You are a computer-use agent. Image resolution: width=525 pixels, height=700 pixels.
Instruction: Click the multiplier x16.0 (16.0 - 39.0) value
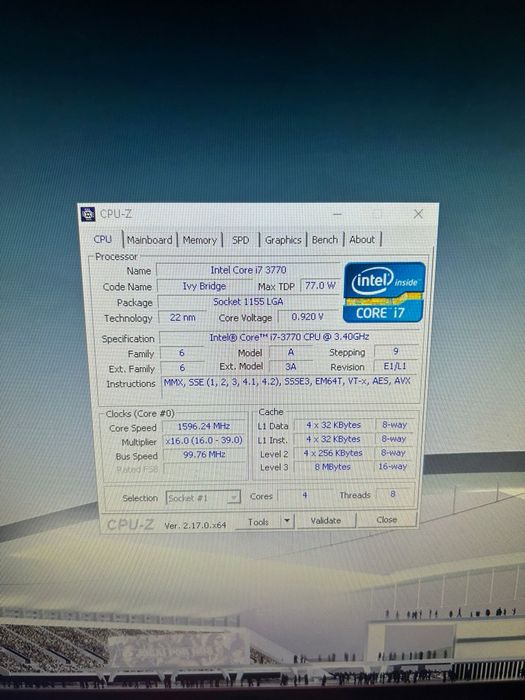tap(204, 441)
